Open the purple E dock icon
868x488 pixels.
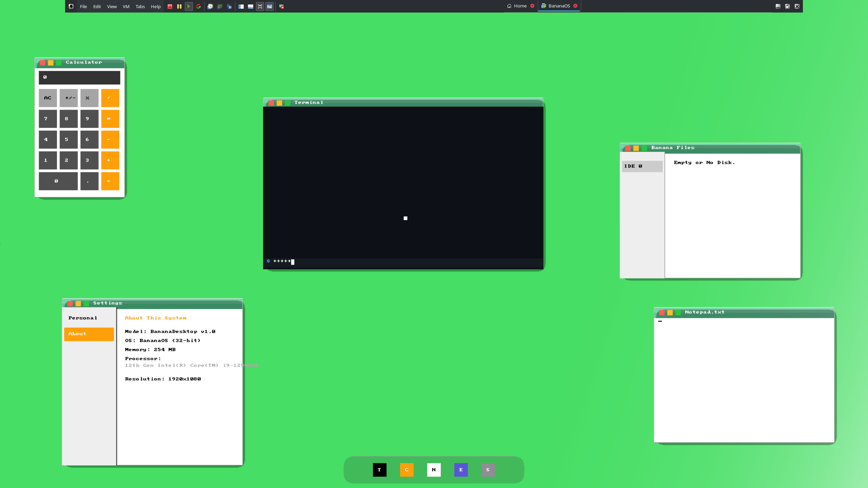click(x=461, y=470)
